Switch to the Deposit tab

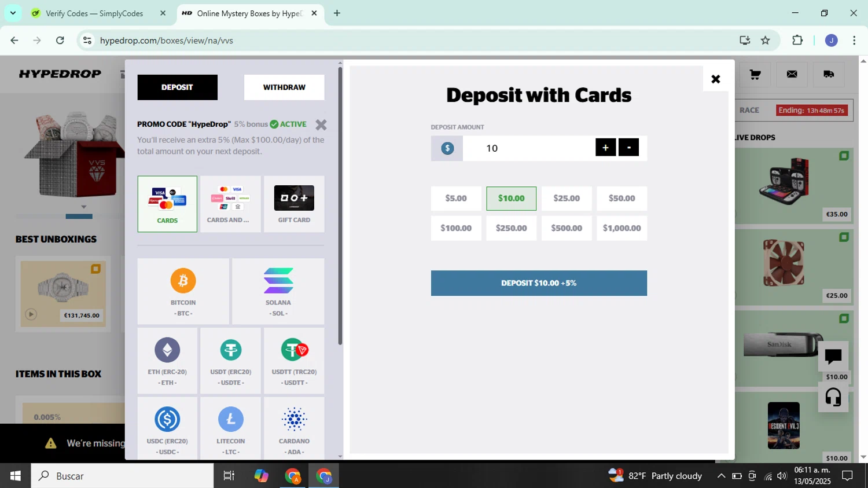(178, 87)
